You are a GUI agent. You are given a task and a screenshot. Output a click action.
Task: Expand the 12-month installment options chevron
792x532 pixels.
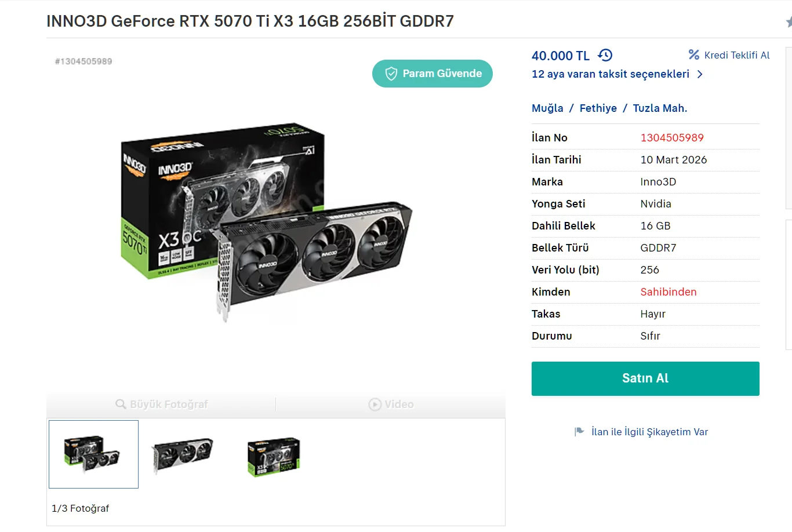[700, 74]
